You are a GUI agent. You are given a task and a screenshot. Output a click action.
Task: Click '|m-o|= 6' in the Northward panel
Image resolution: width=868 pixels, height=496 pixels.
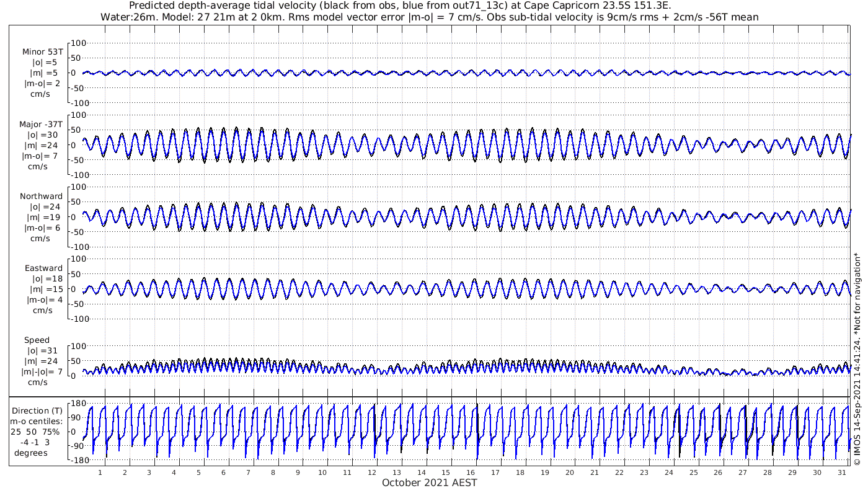tap(42, 227)
